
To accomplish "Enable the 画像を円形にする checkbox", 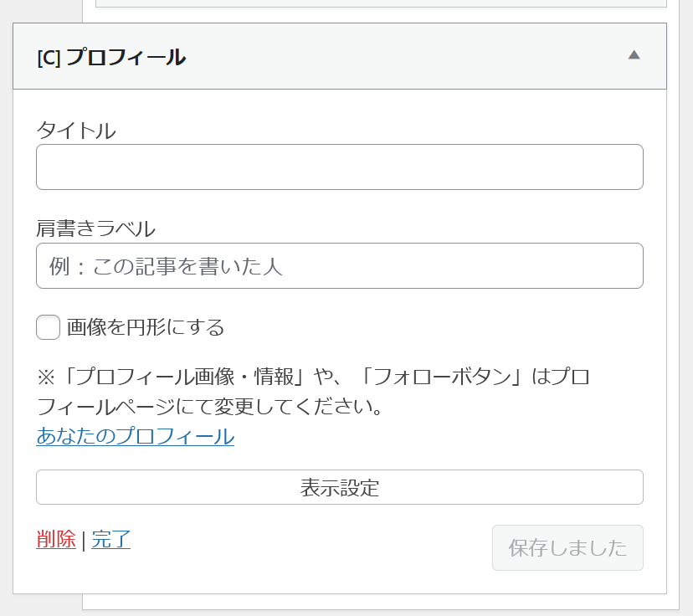I will tap(48, 327).
